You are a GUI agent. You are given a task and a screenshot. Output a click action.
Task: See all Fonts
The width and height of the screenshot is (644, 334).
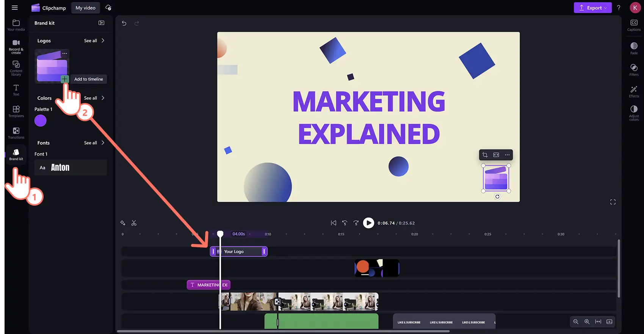(94, 143)
